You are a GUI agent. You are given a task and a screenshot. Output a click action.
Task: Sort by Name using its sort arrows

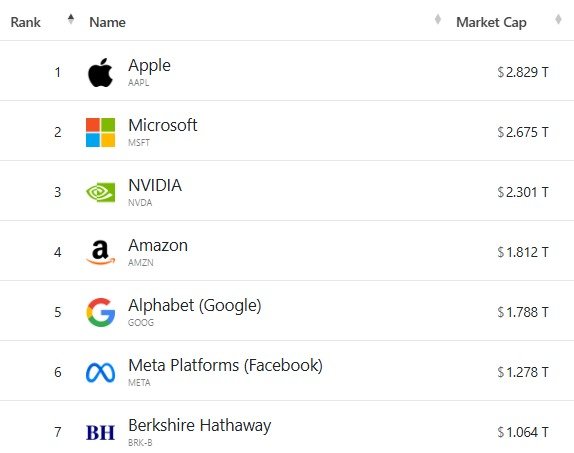coord(437,19)
